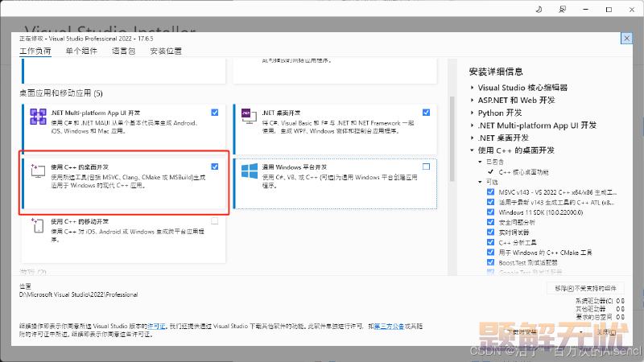The width and height of the screenshot is (644, 362).
Task: Click the 安装详细信息 heading
Action: pos(496,72)
